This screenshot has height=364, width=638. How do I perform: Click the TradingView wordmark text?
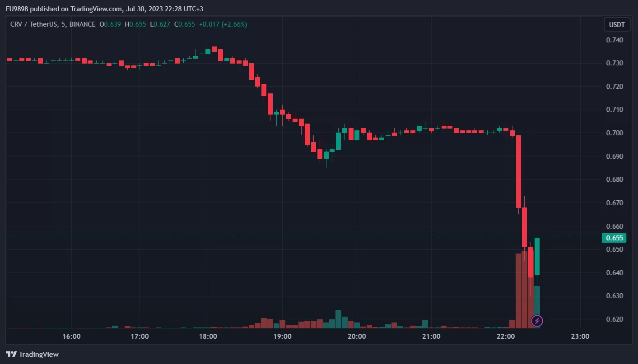tap(38, 355)
